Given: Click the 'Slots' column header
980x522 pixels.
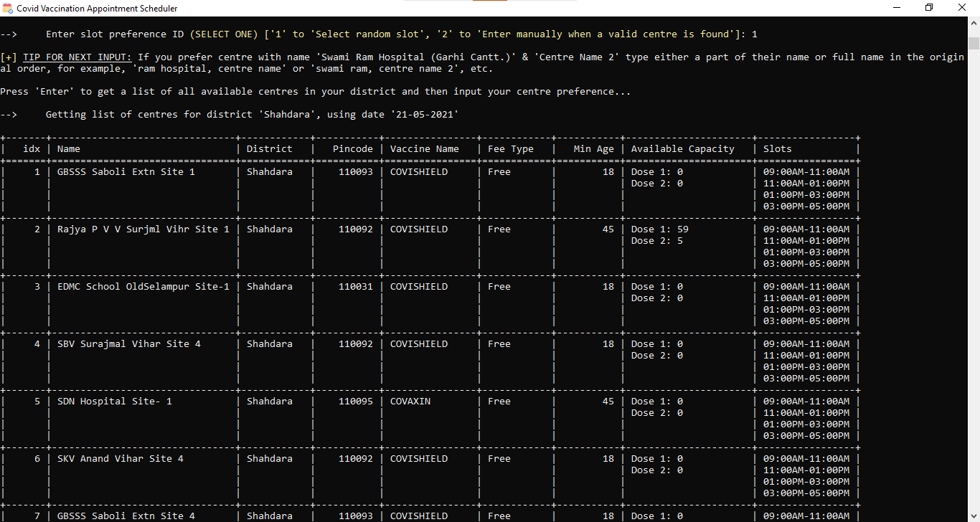Looking at the screenshot, I should click(x=778, y=149).
